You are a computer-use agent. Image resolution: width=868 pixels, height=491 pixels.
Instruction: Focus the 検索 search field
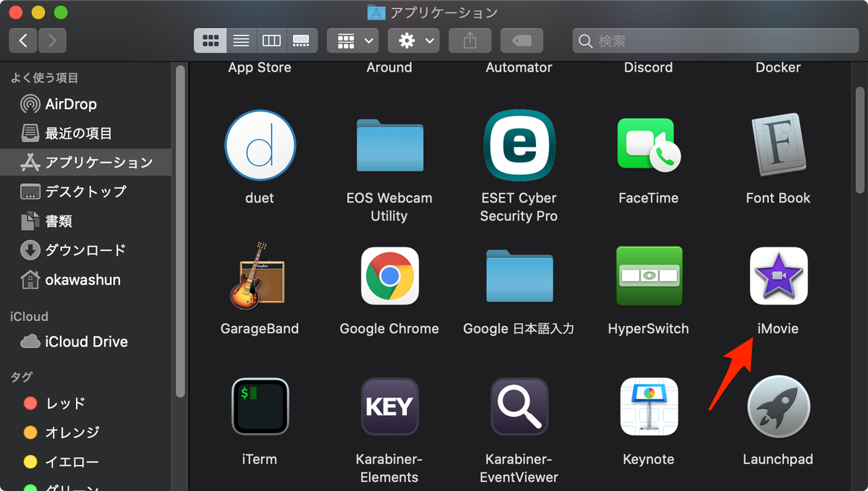pos(716,40)
